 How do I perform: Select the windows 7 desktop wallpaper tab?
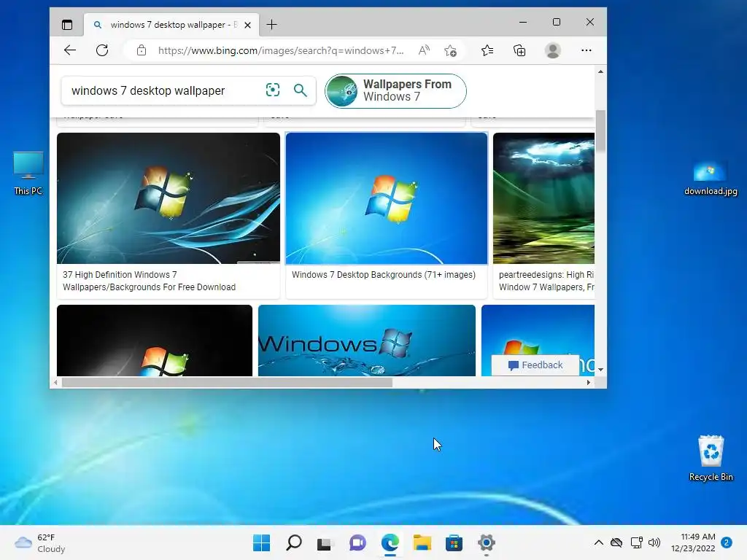171,25
